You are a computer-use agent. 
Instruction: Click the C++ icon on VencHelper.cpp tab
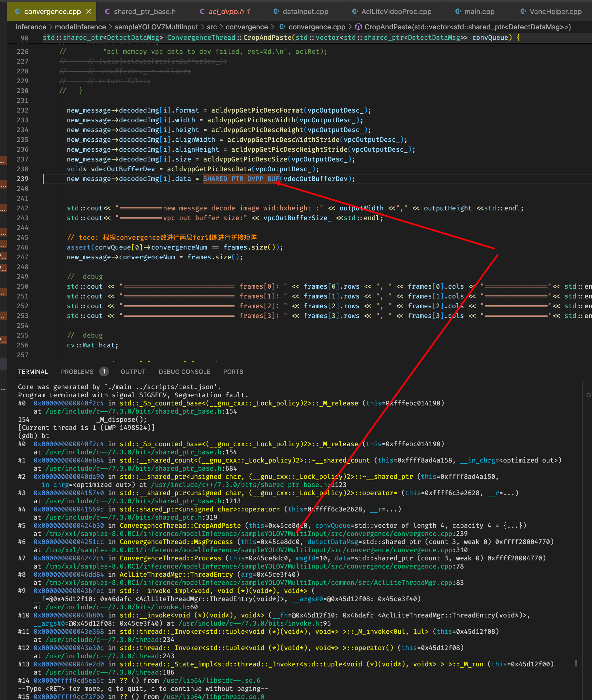click(x=524, y=11)
